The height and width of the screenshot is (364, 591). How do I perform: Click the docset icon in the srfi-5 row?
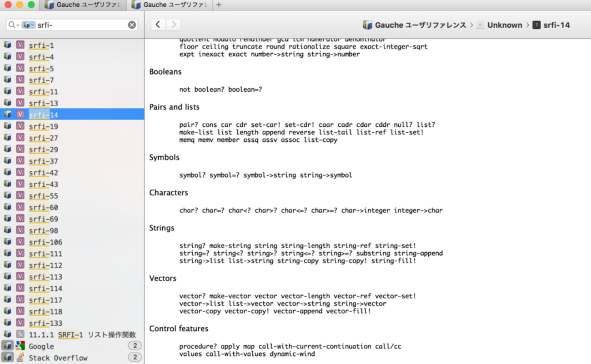7,68
